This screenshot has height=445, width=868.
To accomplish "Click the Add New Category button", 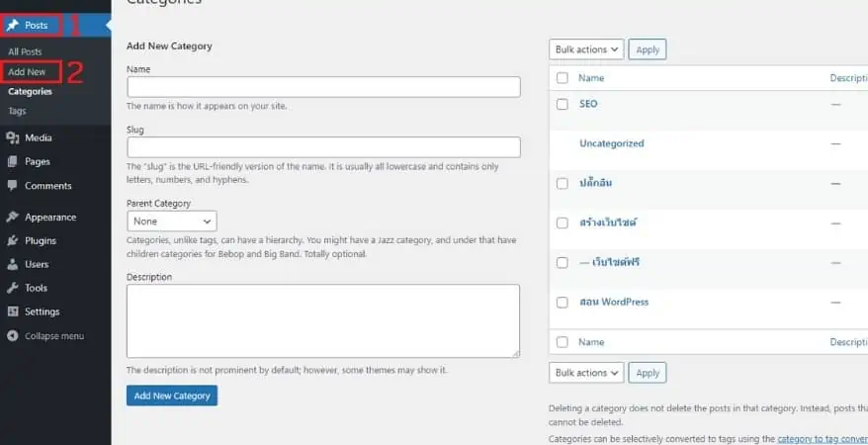I will coord(172,396).
